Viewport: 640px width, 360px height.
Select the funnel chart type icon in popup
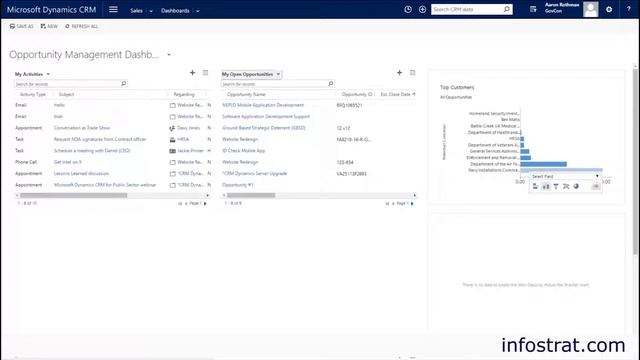(x=556, y=187)
